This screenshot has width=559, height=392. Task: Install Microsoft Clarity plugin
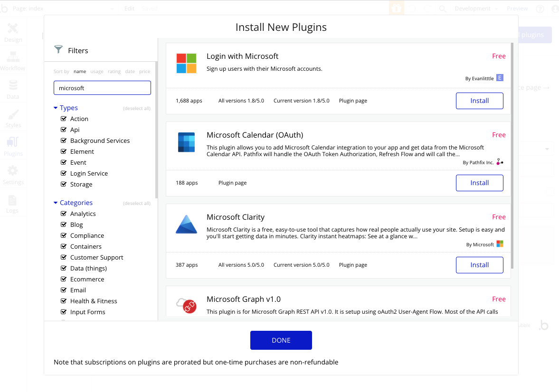(x=480, y=265)
